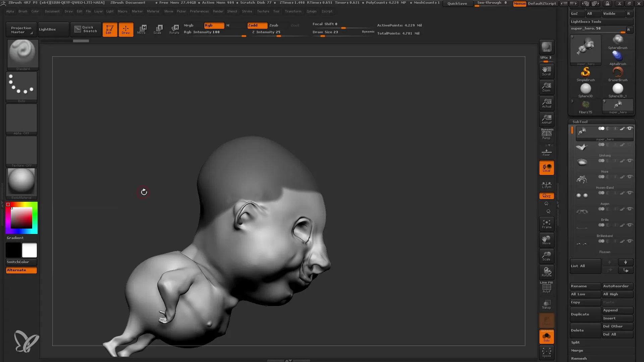Click the BPR render button
644x362 pixels.
point(546,47)
